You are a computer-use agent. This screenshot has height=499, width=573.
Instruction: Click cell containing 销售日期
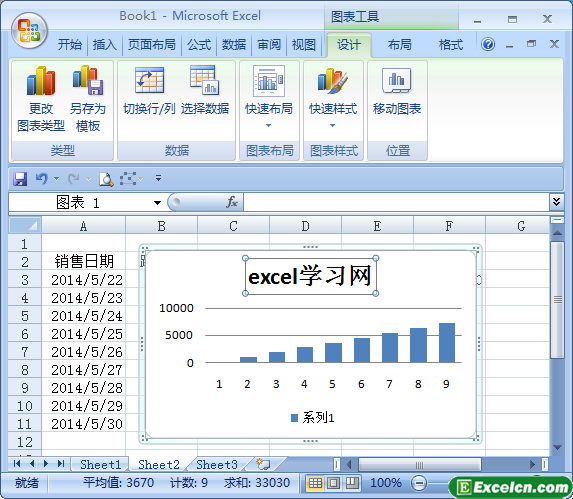click(x=84, y=261)
